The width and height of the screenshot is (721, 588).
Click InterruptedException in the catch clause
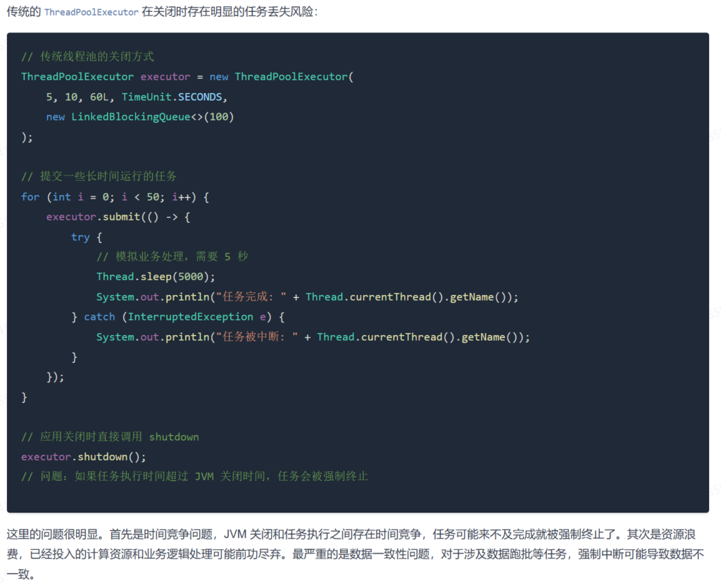pos(190,317)
